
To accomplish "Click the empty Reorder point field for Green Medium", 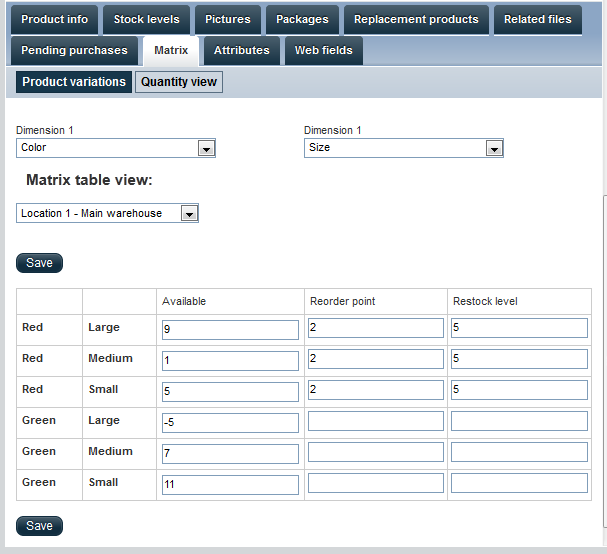I will tap(376, 452).
